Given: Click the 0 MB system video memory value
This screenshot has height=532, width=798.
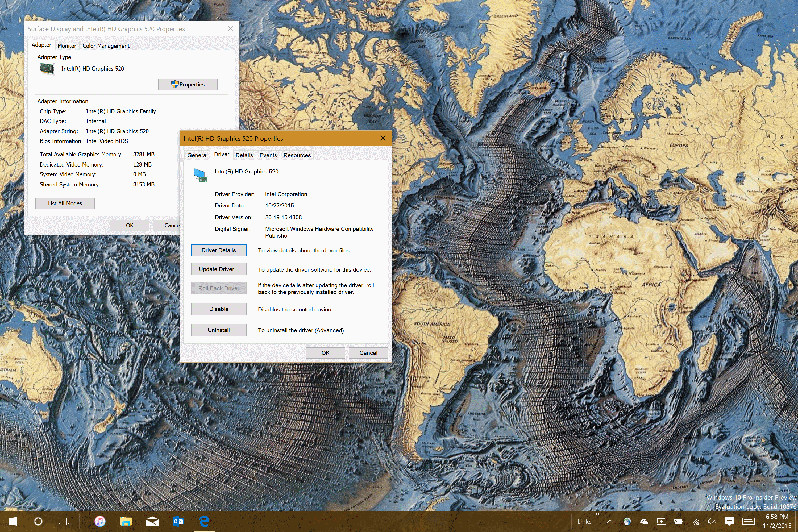Looking at the screenshot, I should [x=139, y=174].
